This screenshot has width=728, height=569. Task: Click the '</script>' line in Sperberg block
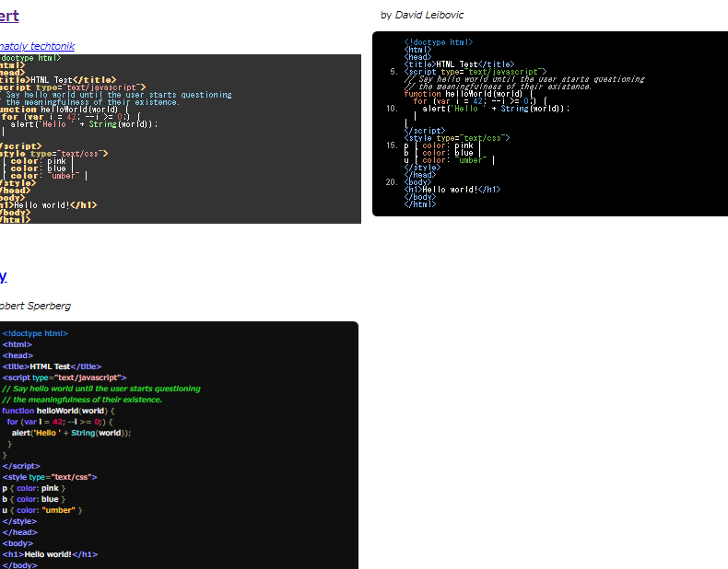21,466
